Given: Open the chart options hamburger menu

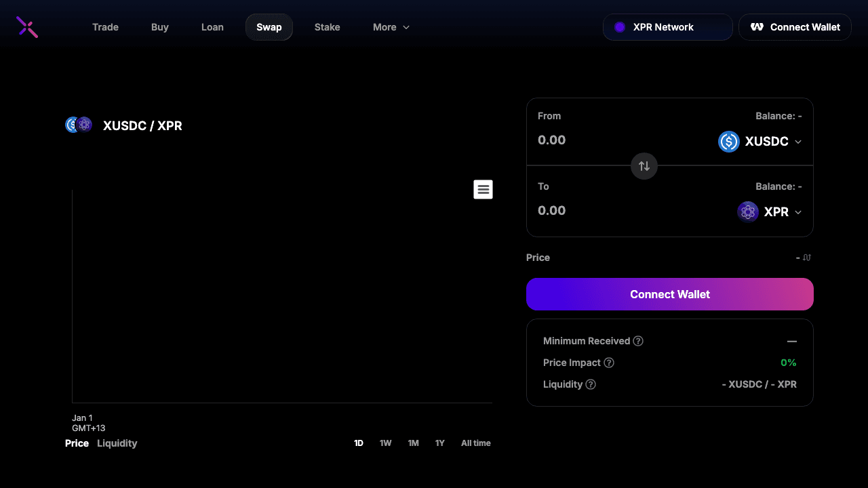Looking at the screenshot, I should (x=483, y=189).
